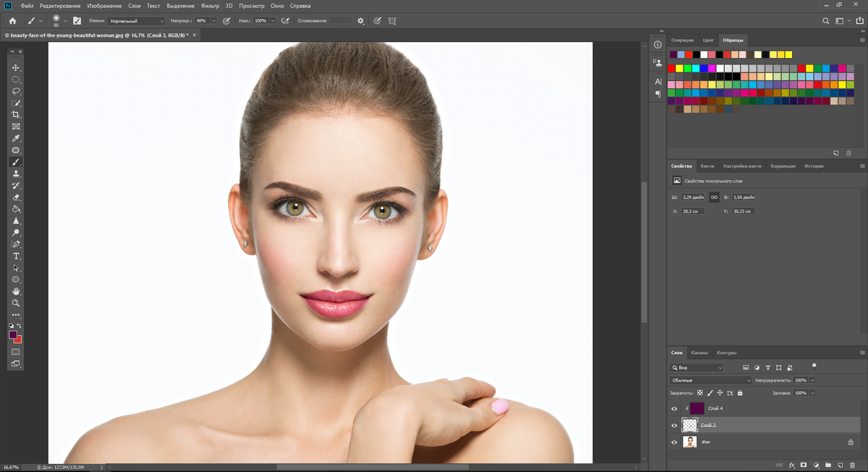Screen dimensions: 868x472
Task: Open the Layers panel menu
Action: pos(862,353)
